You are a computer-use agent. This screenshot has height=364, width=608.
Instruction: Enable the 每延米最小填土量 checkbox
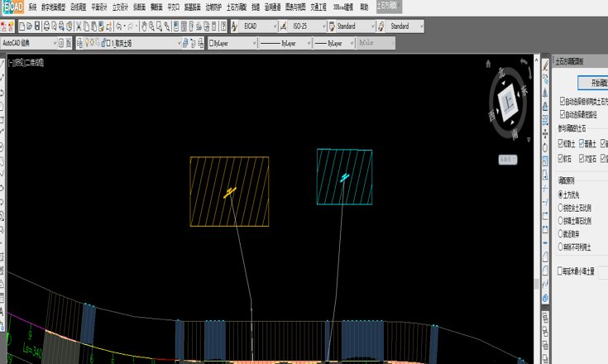[x=560, y=271]
